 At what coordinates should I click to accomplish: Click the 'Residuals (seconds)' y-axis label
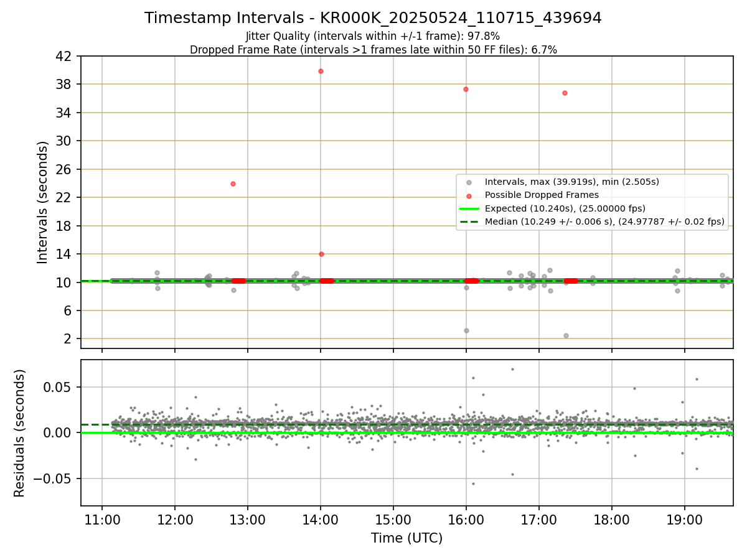(20, 433)
